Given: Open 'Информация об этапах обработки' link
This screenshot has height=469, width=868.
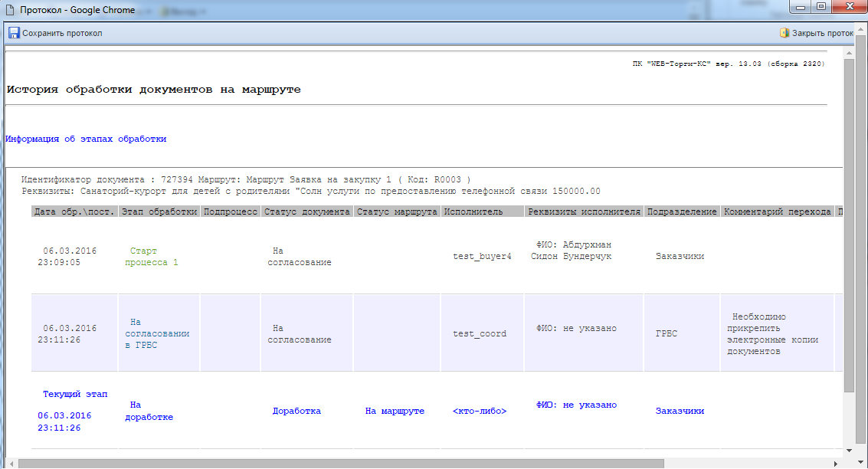Looking at the screenshot, I should pos(86,139).
